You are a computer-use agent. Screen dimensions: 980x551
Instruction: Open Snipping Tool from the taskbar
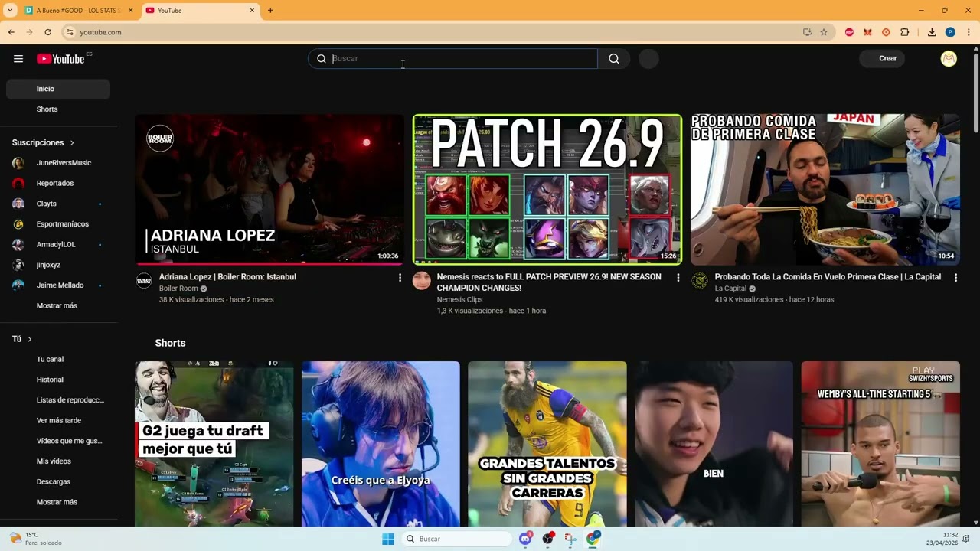pos(570,539)
